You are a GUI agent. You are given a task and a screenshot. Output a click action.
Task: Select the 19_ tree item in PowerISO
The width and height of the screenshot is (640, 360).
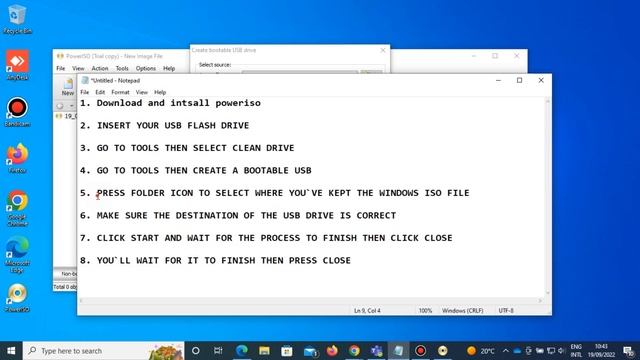[67, 116]
